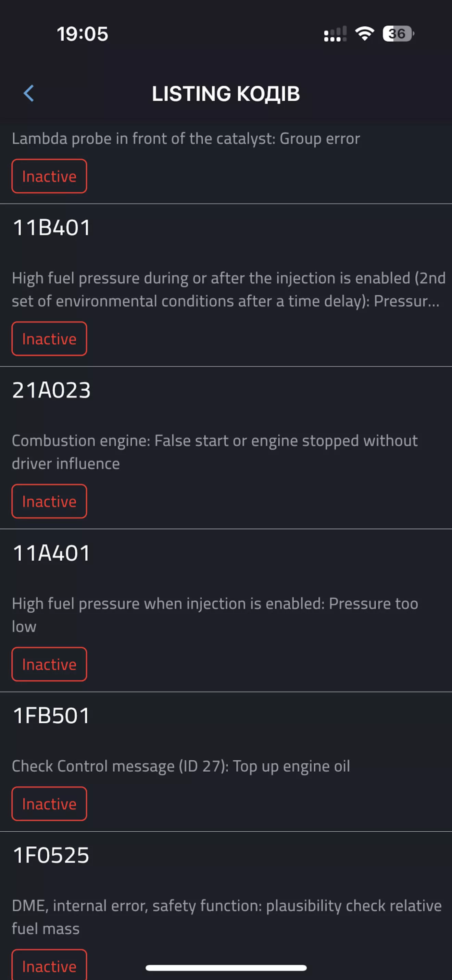
Task: Tap the blue back chevron
Action: (x=29, y=93)
